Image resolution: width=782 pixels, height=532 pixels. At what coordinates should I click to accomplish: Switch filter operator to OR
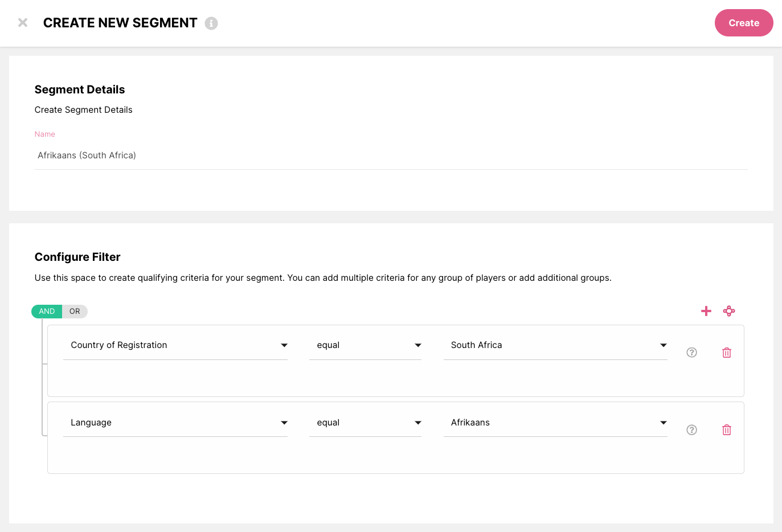point(75,312)
